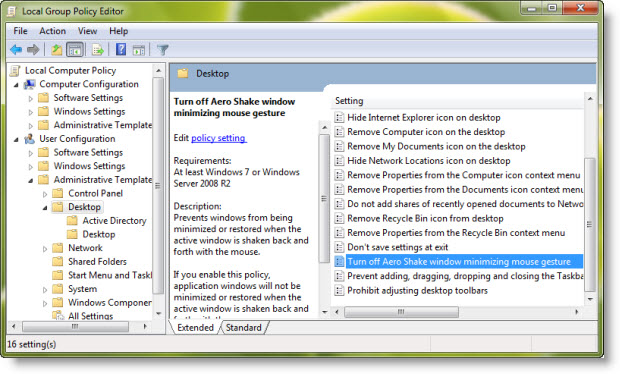620x374 pixels.
Task: Click the Up one level folder icon
Action: pyautogui.click(x=57, y=50)
